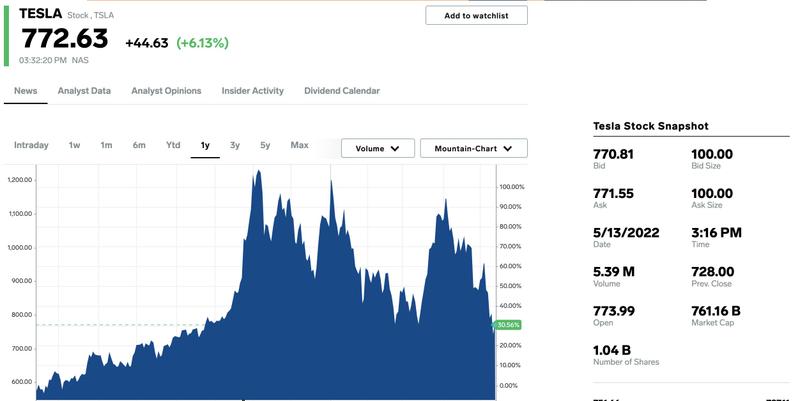Click the (+6.13%) percent change
The image size is (800, 401).
tap(203, 43)
